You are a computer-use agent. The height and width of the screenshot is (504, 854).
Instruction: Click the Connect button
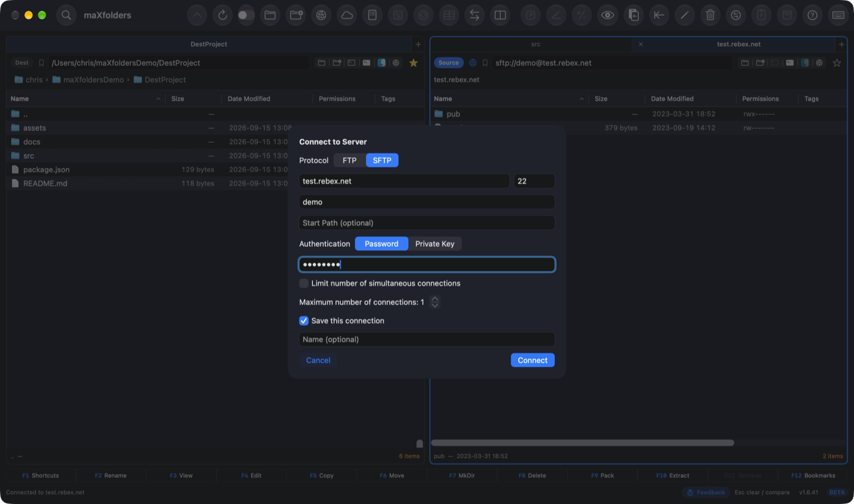tap(533, 360)
